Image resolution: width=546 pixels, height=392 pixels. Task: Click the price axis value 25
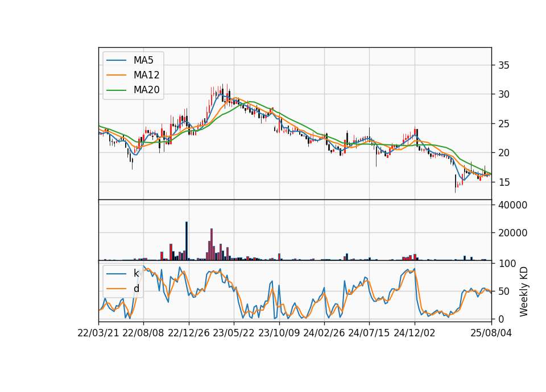[503, 124]
